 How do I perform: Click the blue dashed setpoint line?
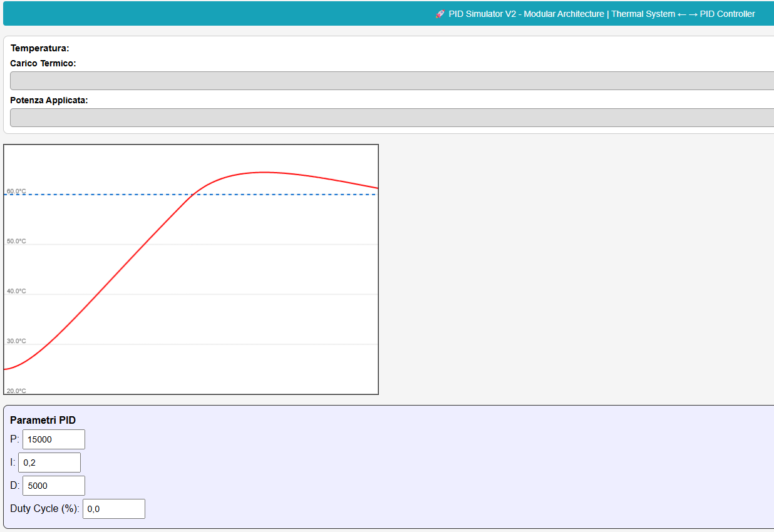click(x=125, y=195)
